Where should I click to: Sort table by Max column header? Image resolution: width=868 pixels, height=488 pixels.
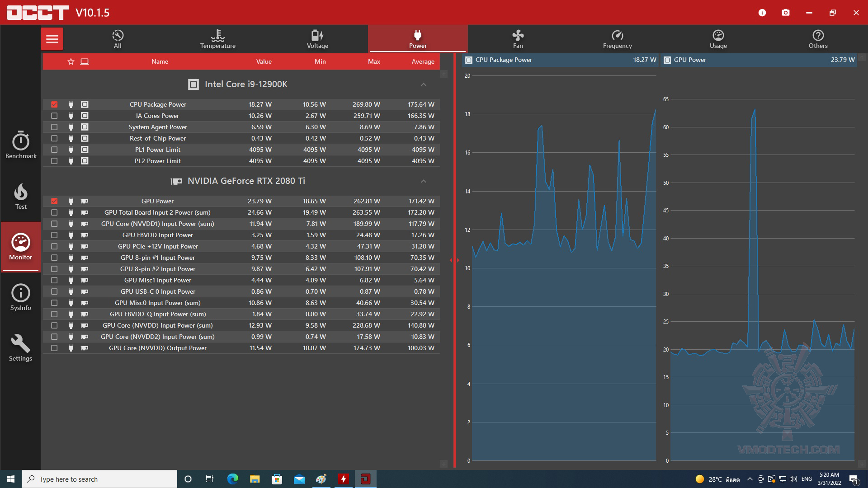(x=374, y=61)
